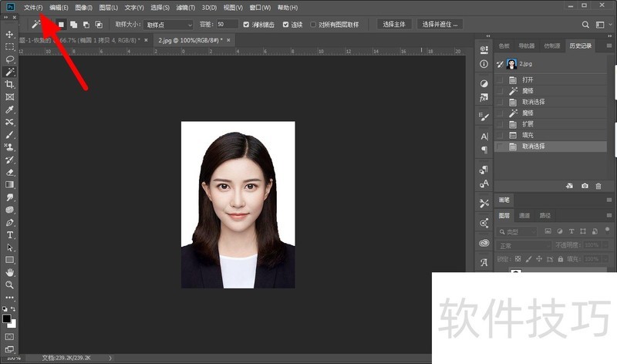This screenshot has width=617, height=364.
Task: Activate the Zoom magnifier tool
Action: click(10, 284)
